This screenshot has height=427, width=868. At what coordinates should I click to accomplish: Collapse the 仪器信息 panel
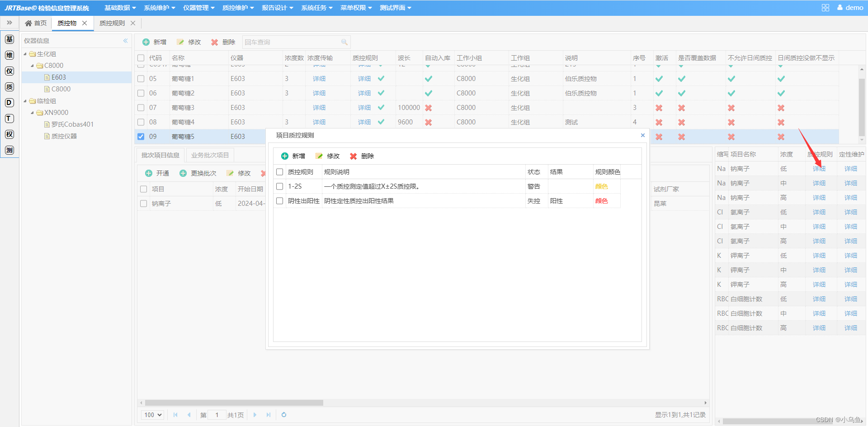point(125,41)
